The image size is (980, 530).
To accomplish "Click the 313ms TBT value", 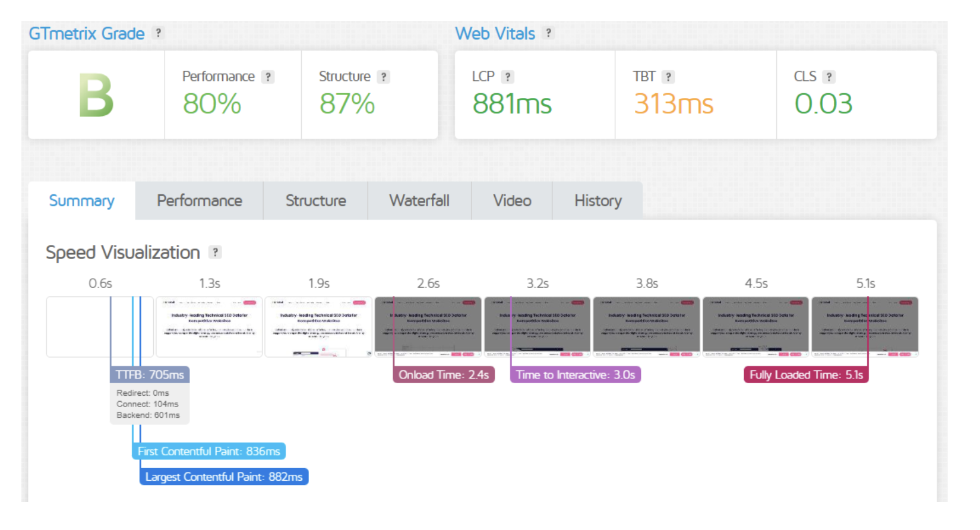I will point(674,104).
